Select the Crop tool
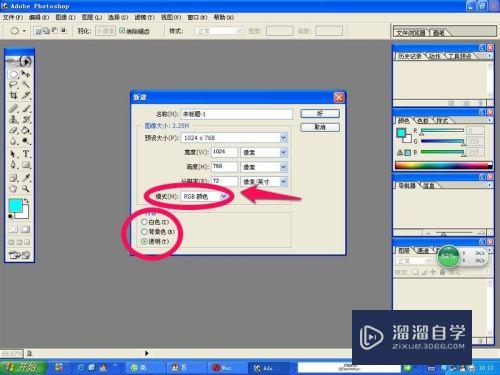 tap(13, 95)
